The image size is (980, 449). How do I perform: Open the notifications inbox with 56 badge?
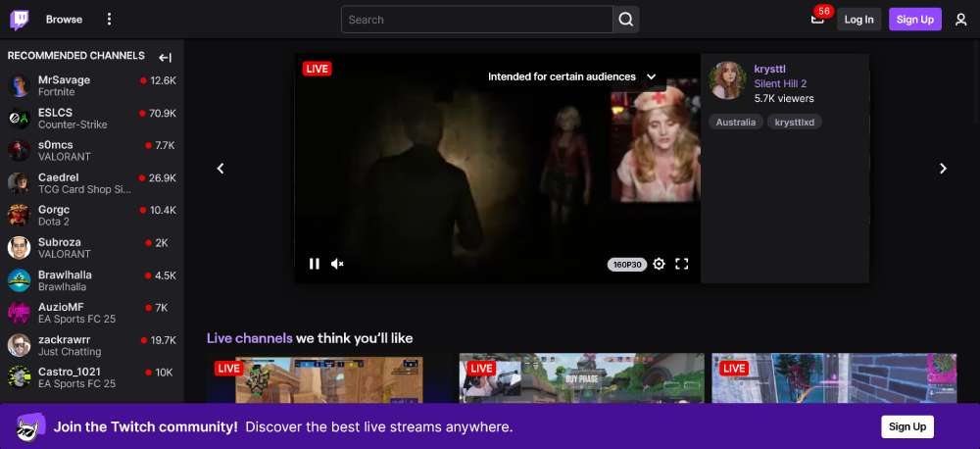[817, 20]
